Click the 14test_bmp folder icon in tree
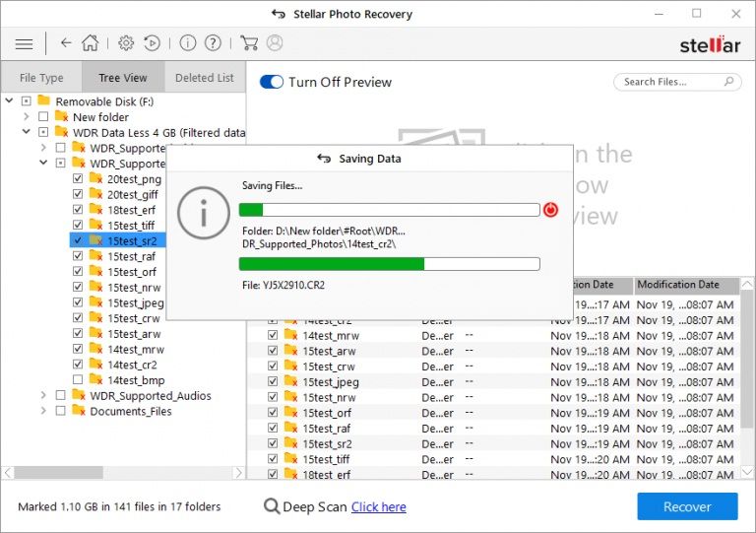The width and height of the screenshot is (756, 533). [x=95, y=379]
